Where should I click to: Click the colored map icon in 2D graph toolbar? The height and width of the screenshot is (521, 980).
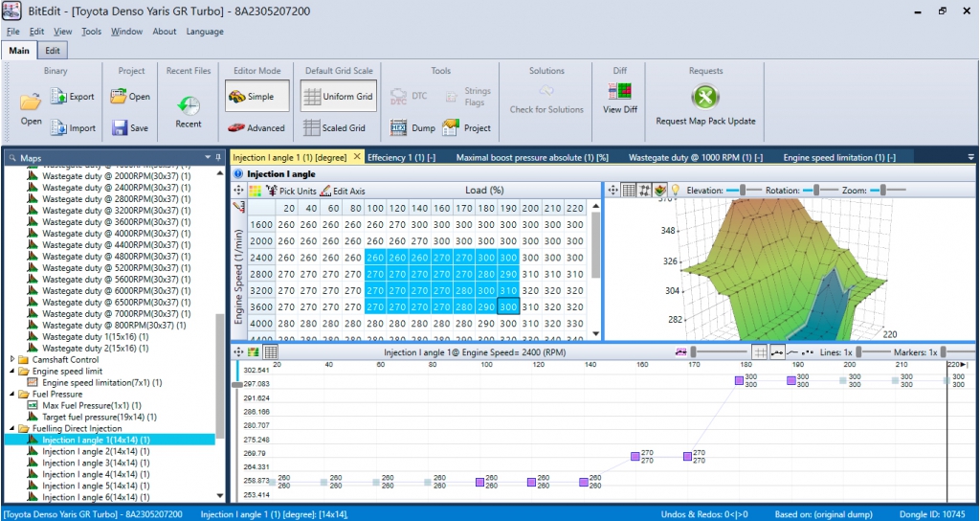click(253, 352)
